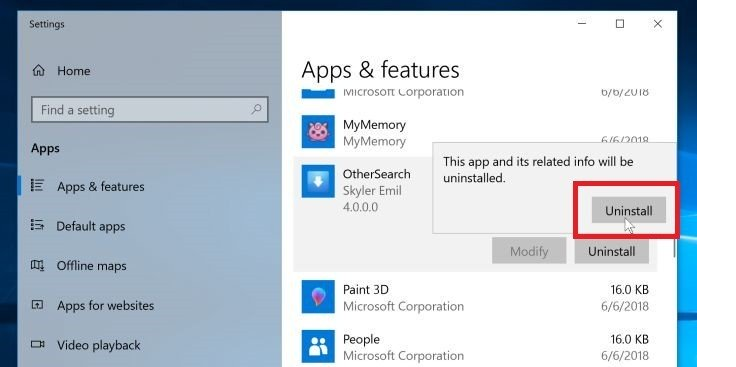Screen dimensions: 736x367
Task: Select the MyMemory app name
Action: (374, 125)
